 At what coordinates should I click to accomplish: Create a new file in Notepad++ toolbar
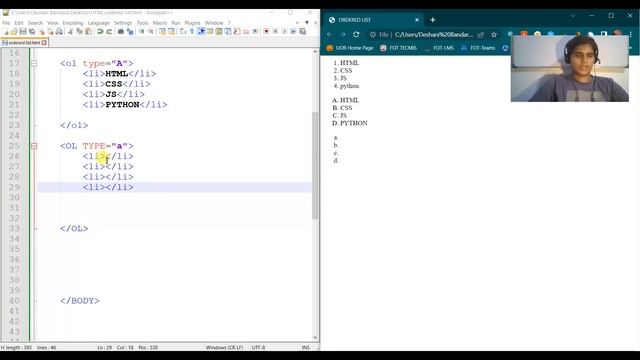6,31
